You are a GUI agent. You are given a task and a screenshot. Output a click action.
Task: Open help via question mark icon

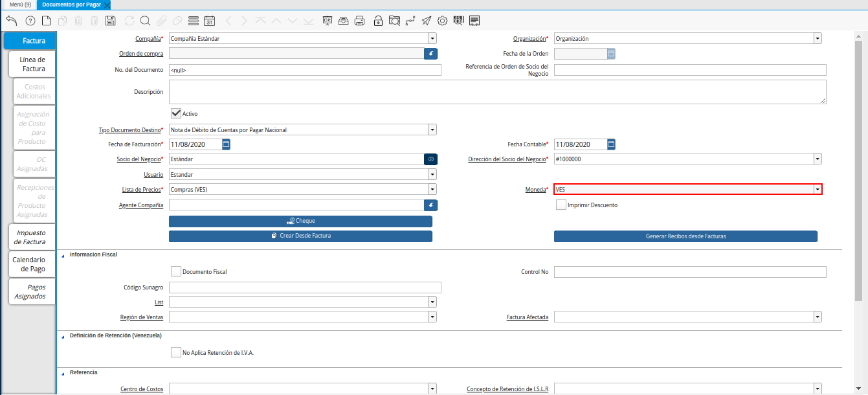30,21
